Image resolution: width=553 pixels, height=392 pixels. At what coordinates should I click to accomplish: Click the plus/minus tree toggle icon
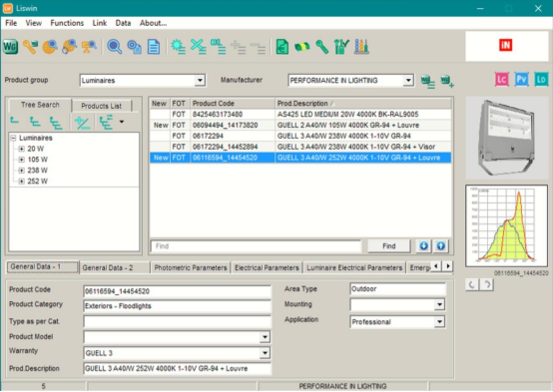pyautogui.click(x=82, y=123)
